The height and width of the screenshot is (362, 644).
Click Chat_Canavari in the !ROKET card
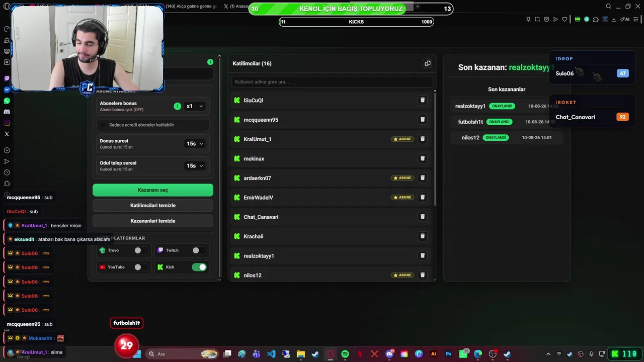(x=575, y=117)
